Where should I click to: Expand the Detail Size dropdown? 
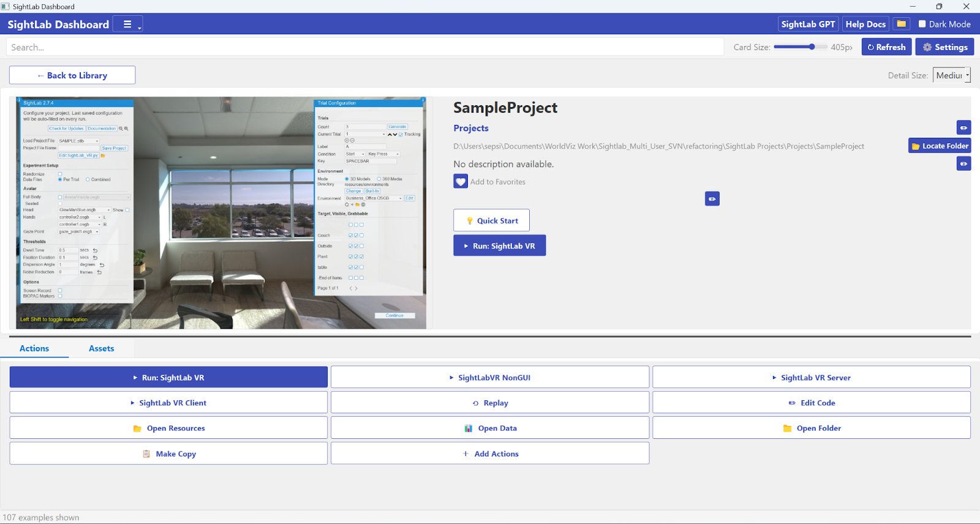click(x=952, y=75)
